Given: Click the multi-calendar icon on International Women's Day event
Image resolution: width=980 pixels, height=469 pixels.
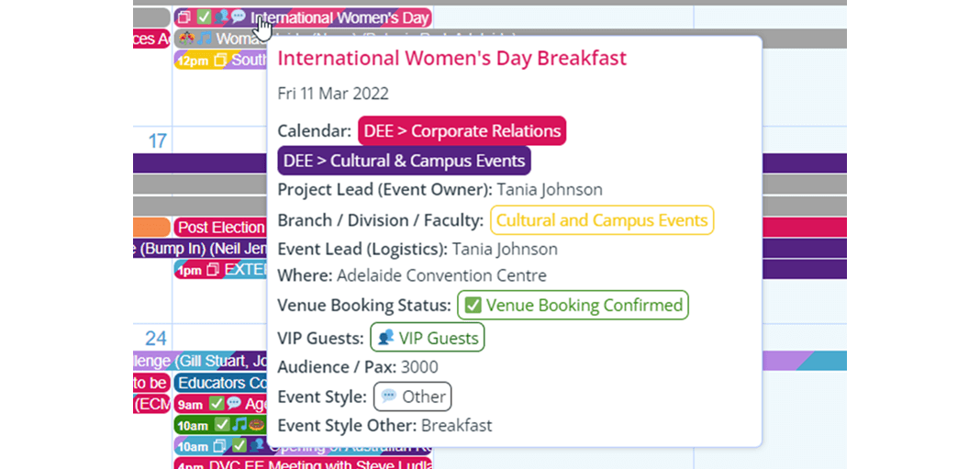Looking at the screenshot, I should (184, 17).
